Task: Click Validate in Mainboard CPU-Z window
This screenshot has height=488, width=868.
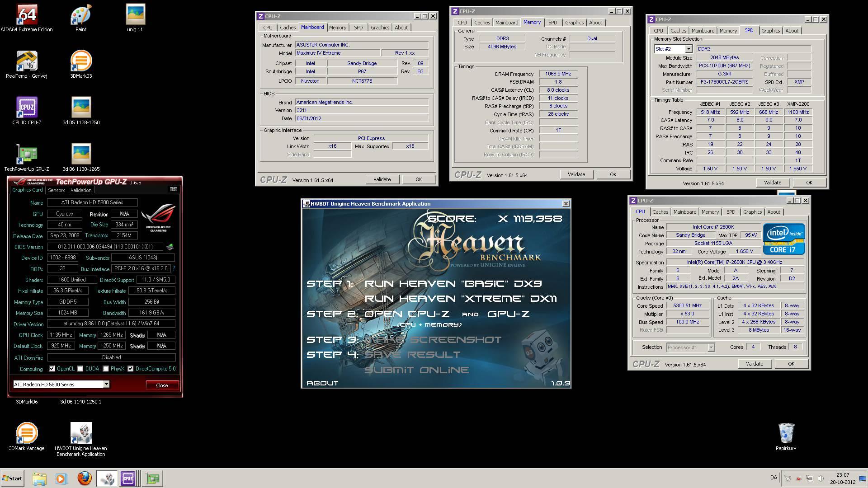Action: pos(382,179)
